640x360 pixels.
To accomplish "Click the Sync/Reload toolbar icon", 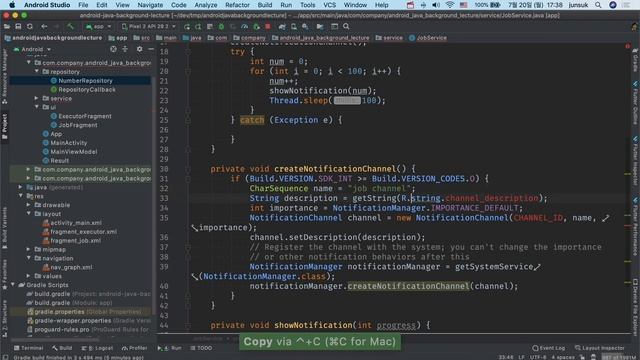I will click(x=30, y=27).
